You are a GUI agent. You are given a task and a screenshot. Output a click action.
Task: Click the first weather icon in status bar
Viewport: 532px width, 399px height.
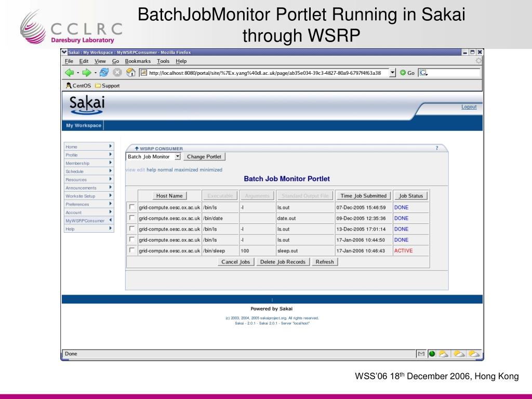click(x=443, y=354)
